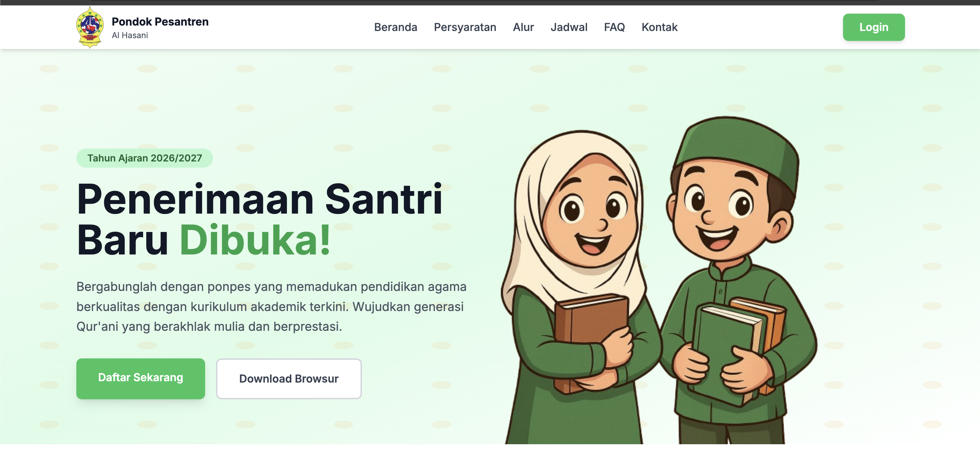980x449 pixels.
Task: Click the Daftar Sekarang button
Action: point(140,379)
